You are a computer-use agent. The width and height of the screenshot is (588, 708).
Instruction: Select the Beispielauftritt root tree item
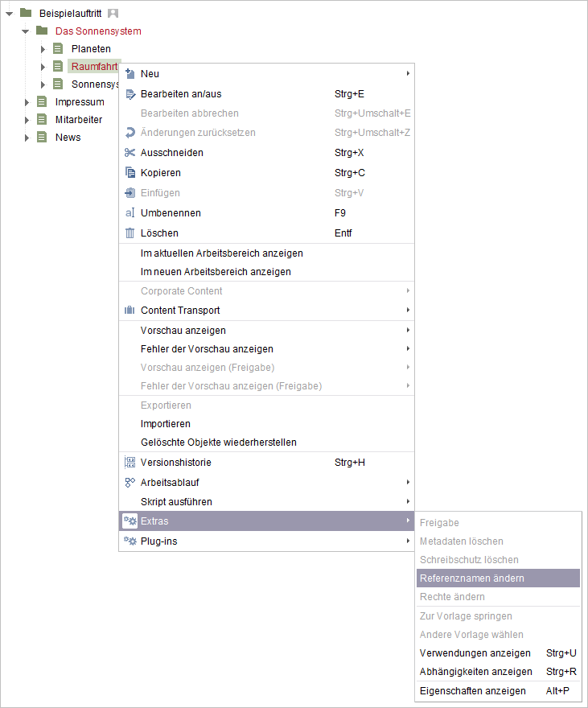71,14
